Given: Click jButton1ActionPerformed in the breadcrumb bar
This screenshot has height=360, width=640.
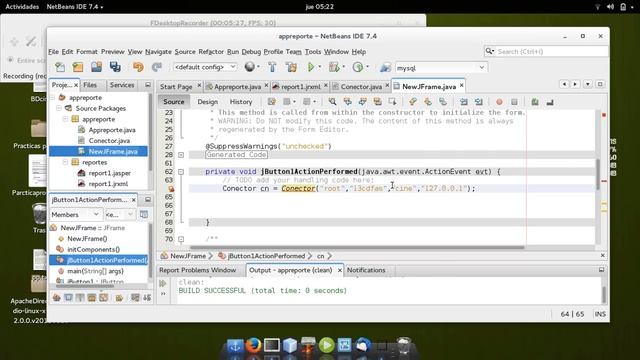Looking at the screenshot, I should [x=266, y=256].
